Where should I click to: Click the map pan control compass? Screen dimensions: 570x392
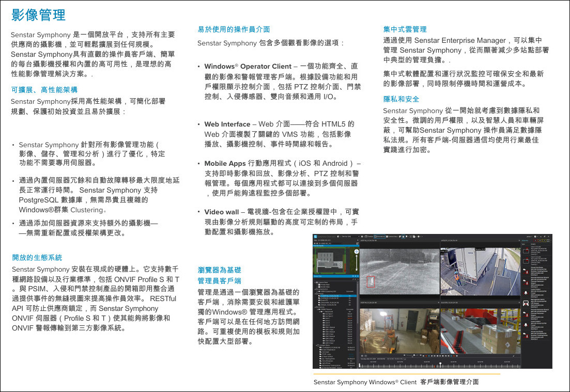point(357,252)
